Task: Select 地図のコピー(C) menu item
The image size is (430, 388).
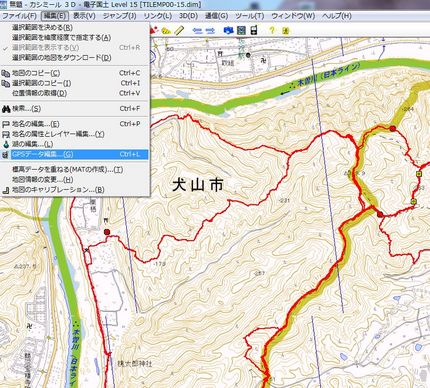Action: (x=75, y=73)
